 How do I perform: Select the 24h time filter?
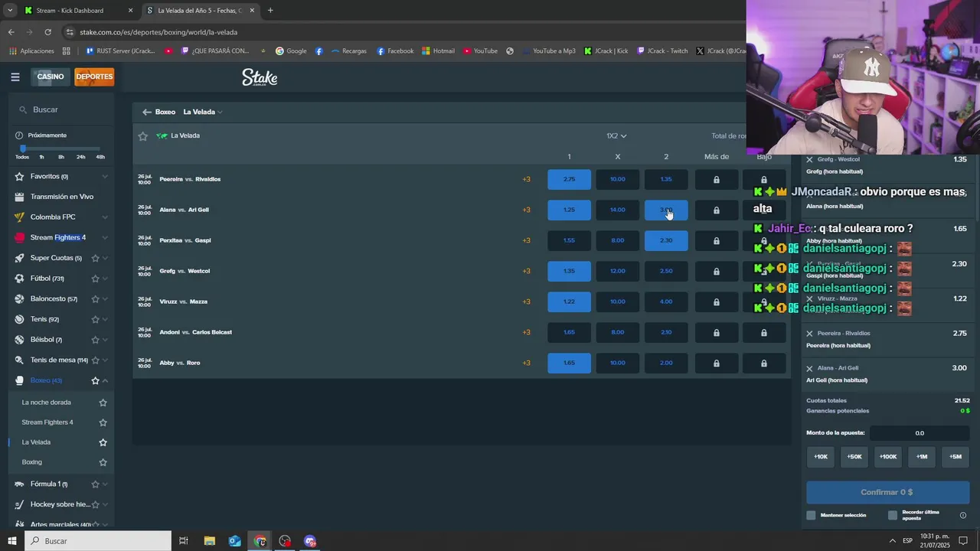tap(81, 157)
